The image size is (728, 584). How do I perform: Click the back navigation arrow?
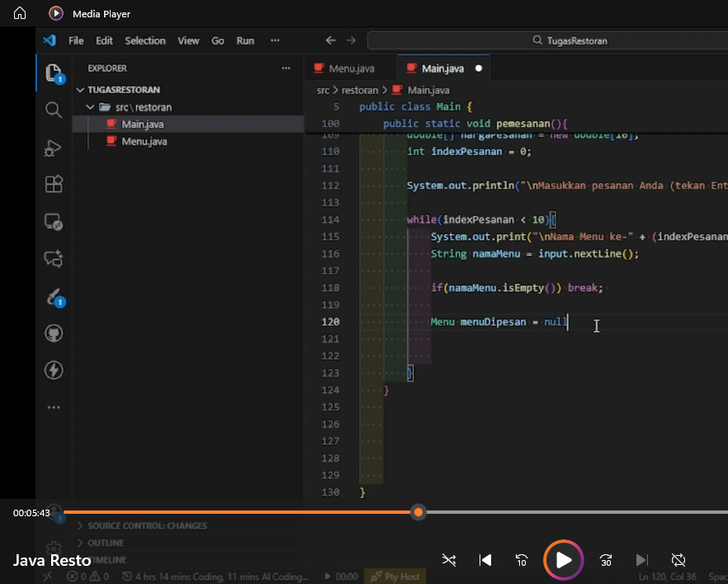pyautogui.click(x=330, y=40)
